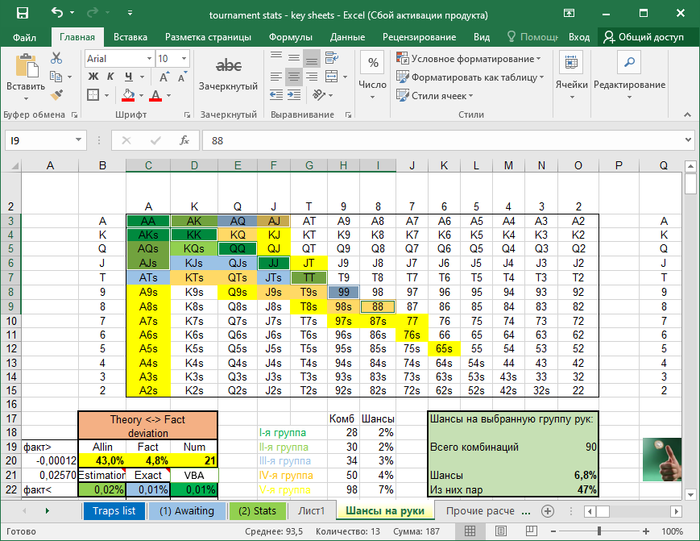Image resolution: width=700 pixels, height=541 pixels.
Task: Click the Cut scissors icon
Action: 56,58
